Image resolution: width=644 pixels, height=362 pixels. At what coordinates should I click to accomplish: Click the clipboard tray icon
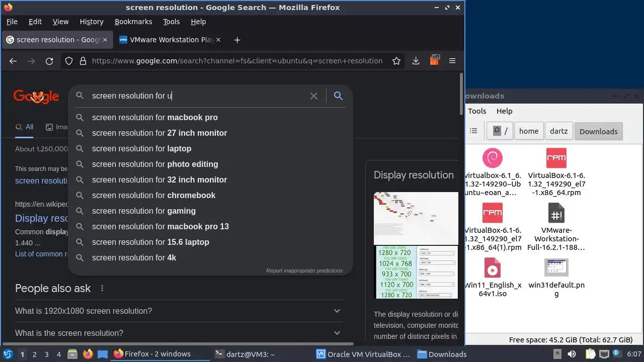point(590,354)
